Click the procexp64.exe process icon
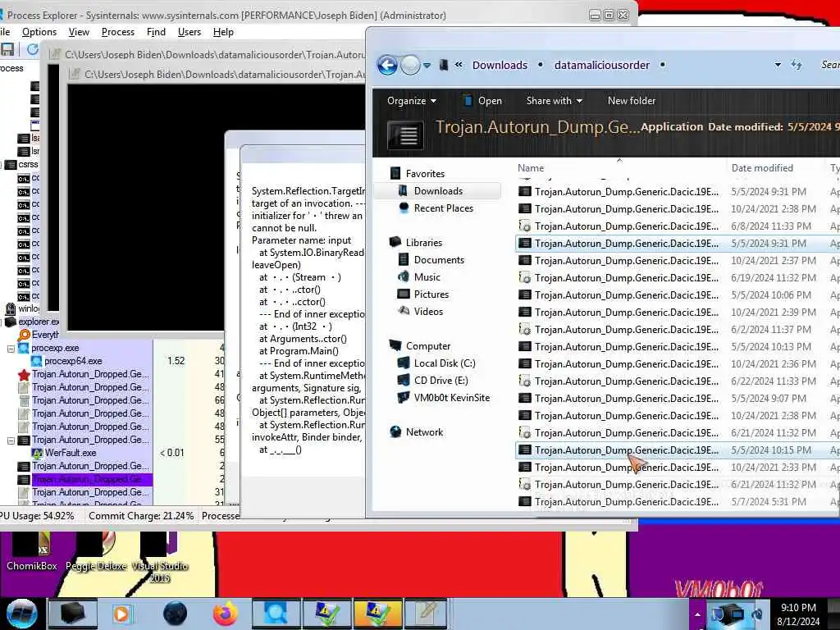This screenshot has width=840, height=630. (36, 361)
